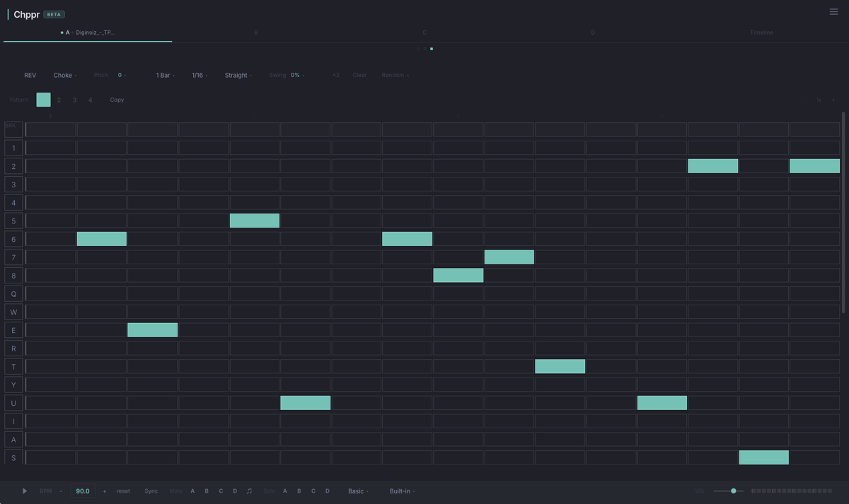Click the 90.0 BPM field
Image resolution: width=849 pixels, height=504 pixels.
coord(83,491)
